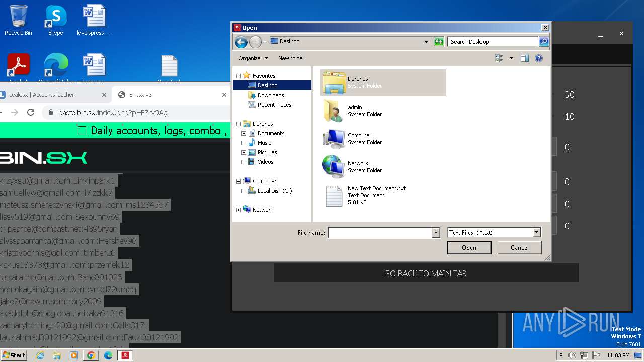Launch Skype from the desktop shortcut
Viewport: 644px width, 362px height.
coord(55,20)
